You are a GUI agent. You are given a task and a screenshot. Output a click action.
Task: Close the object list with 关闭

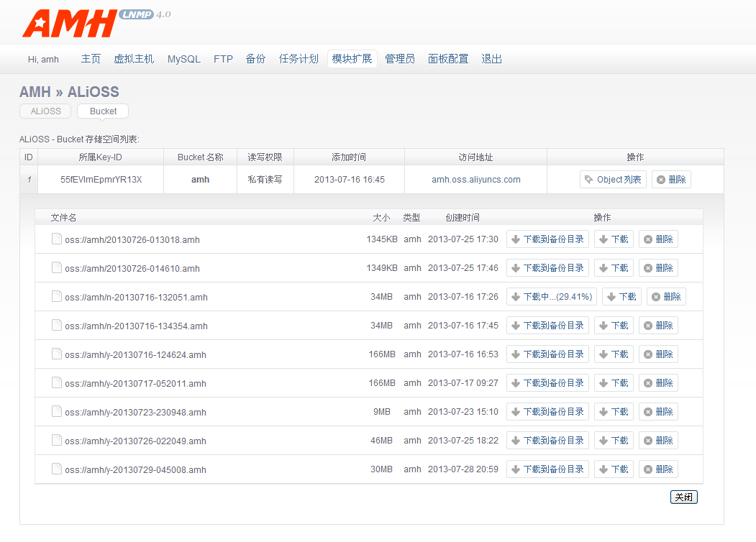coord(683,497)
